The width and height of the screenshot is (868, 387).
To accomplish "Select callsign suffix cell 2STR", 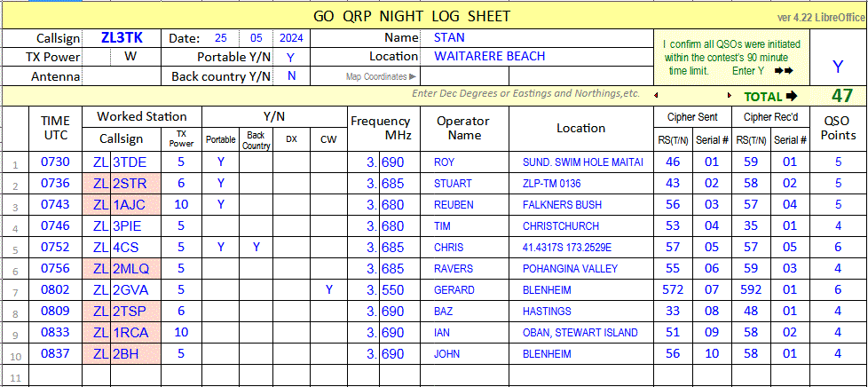I will click(x=136, y=183).
